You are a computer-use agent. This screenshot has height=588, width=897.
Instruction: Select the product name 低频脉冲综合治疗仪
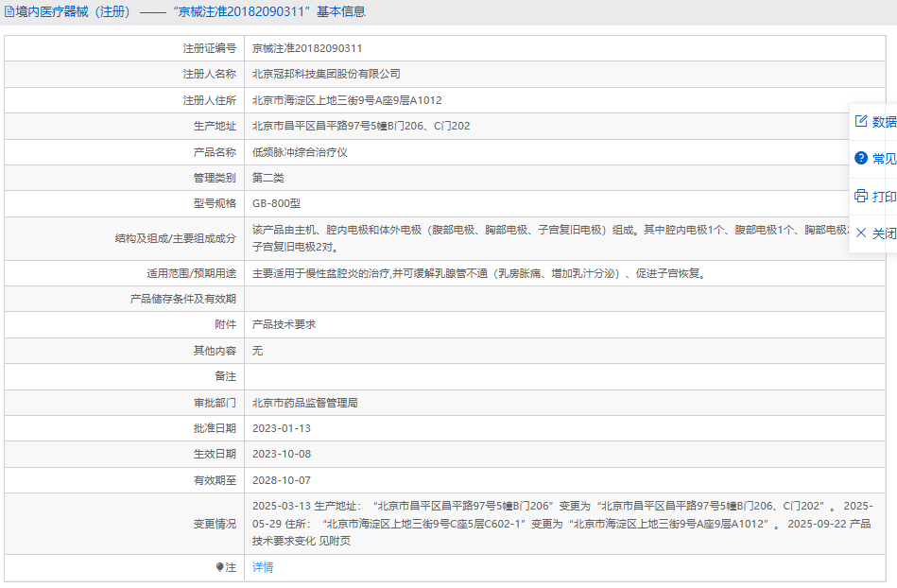click(x=300, y=152)
